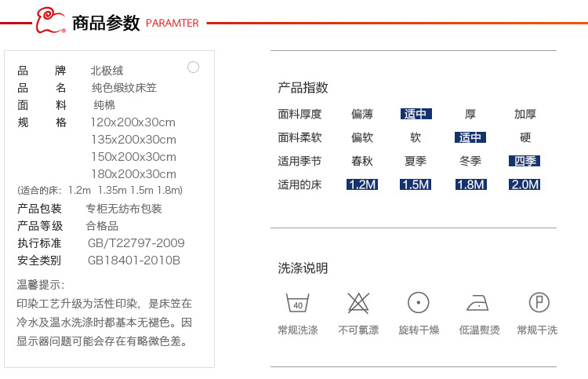The height and width of the screenshot is (379, 588).
Task: Click the 产品等级 label
Action: (40, 226)
